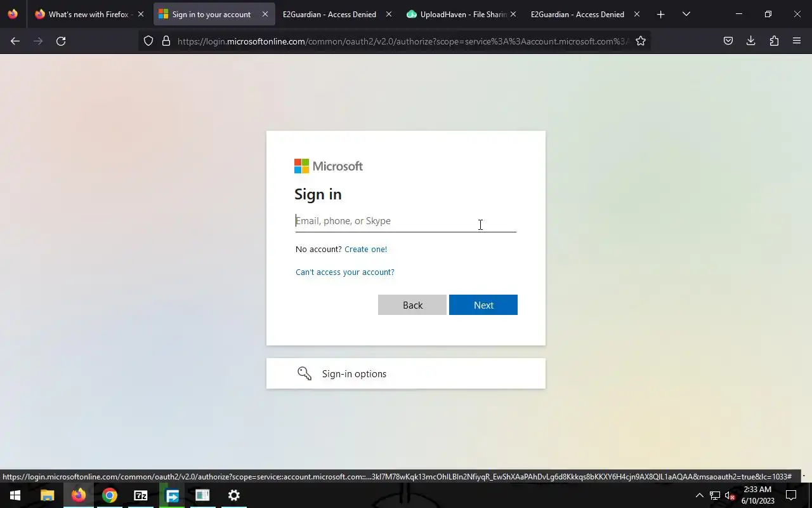
Task: Switch to What's new with Firefox tab
Action: 89,14
